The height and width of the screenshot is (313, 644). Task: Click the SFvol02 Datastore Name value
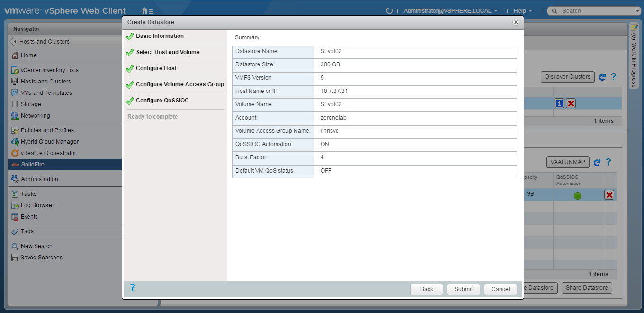click(331, 51)
